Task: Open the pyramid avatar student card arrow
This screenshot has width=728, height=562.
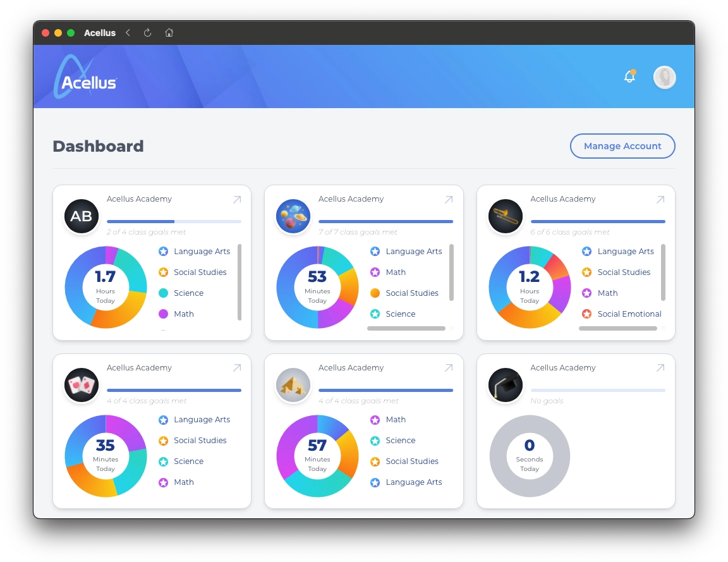Action: click(449, 368)
